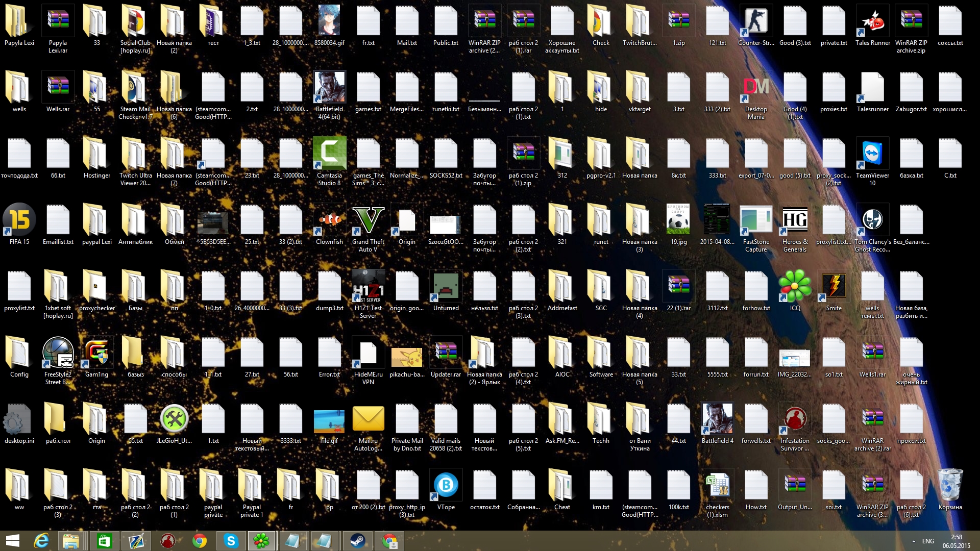Select the Clownfish shortcut icon

pyautogui.click(x=330, y=220)
